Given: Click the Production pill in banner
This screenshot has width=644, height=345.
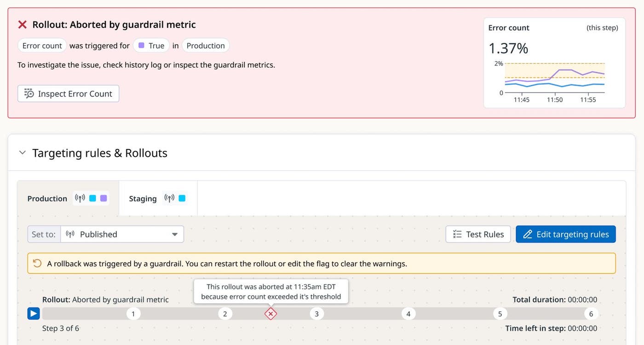Looking at the screenshot, I should (206, 46).
